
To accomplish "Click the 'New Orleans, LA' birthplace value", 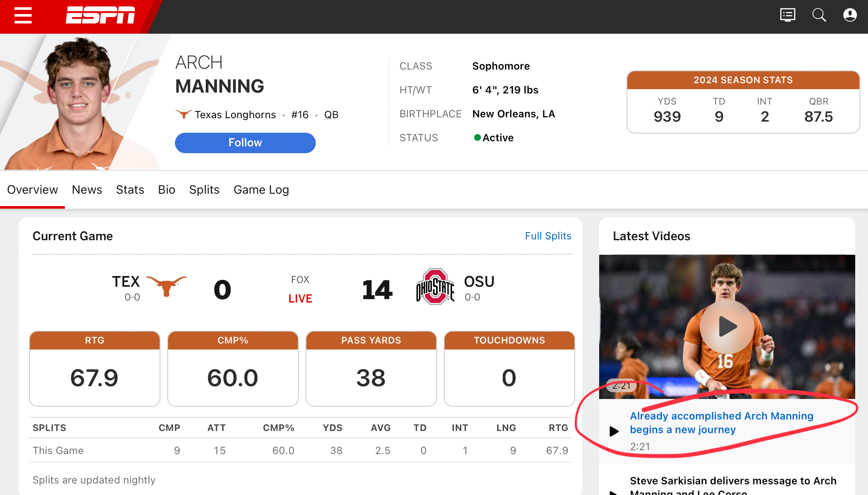I will 513,114.
